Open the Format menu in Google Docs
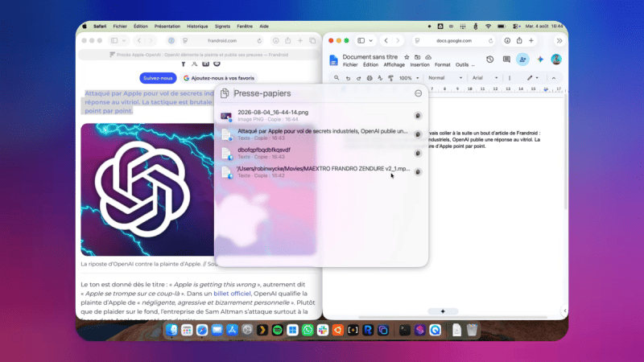The image size is (644, 362). click(442, 65)
